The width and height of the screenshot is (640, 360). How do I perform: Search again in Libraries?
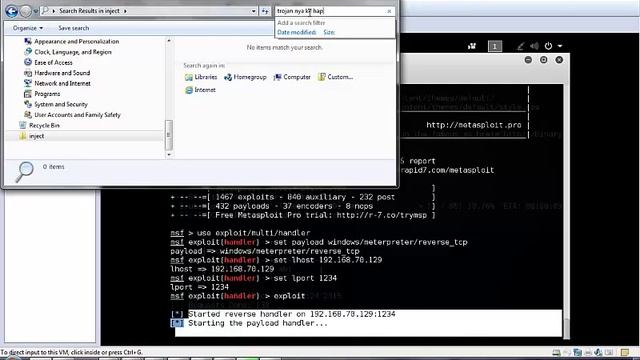pyautogui.click(x=201, y=77)
